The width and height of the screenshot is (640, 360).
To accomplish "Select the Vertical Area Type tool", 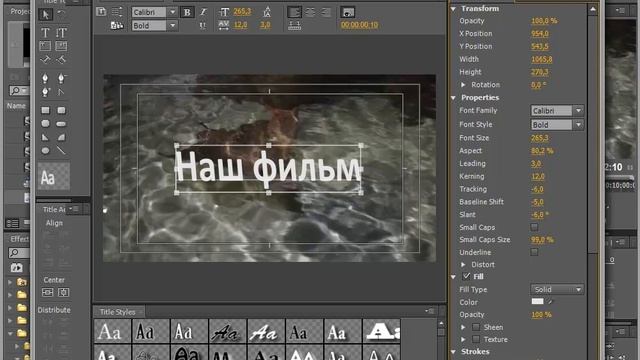I will [x=61, y=46].
